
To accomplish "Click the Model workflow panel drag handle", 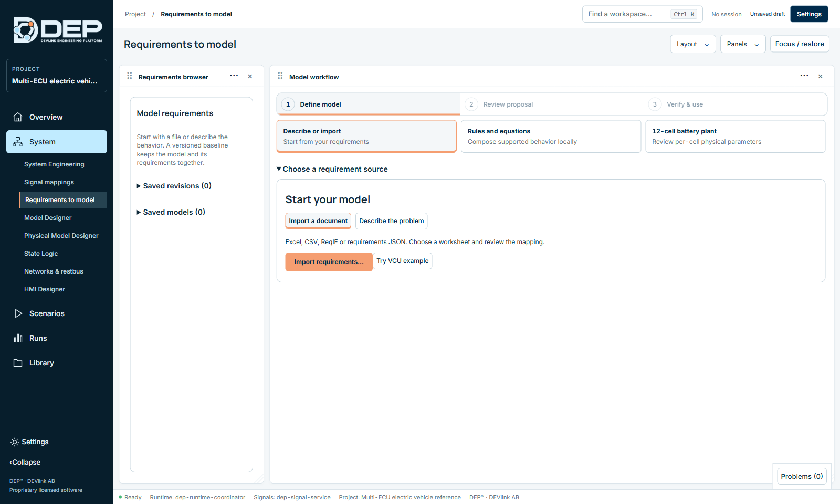I will click(x=280, y=76).
